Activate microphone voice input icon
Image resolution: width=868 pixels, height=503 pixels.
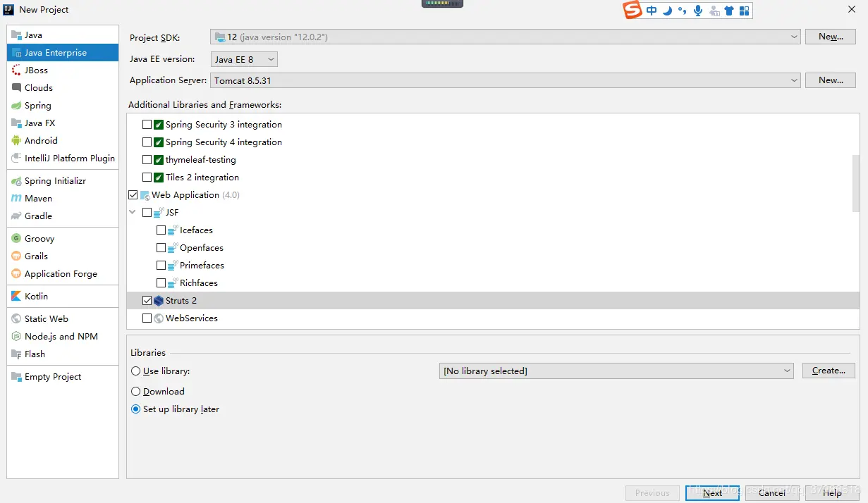(698, 11)
